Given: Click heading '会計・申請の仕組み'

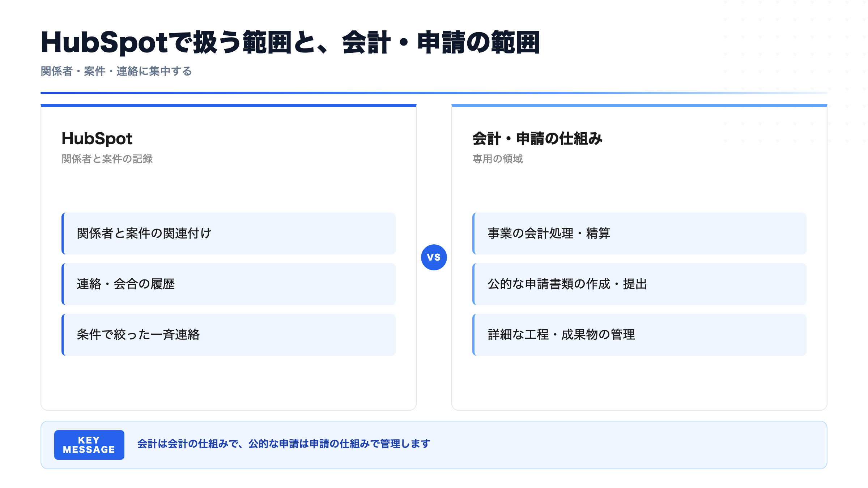Looking at the screenshot, I should pos(537,138).
